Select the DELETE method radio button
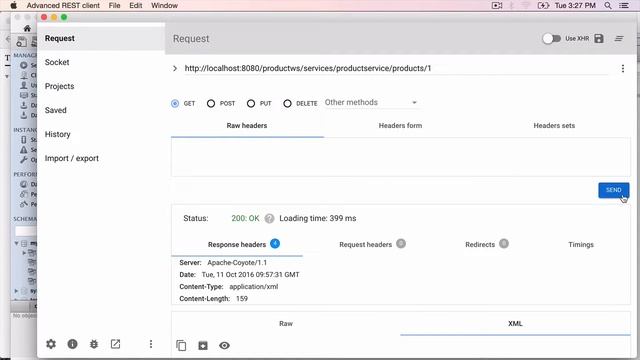Image resolution: width=640 pixels, height=360 pixels. click(287, 103)
